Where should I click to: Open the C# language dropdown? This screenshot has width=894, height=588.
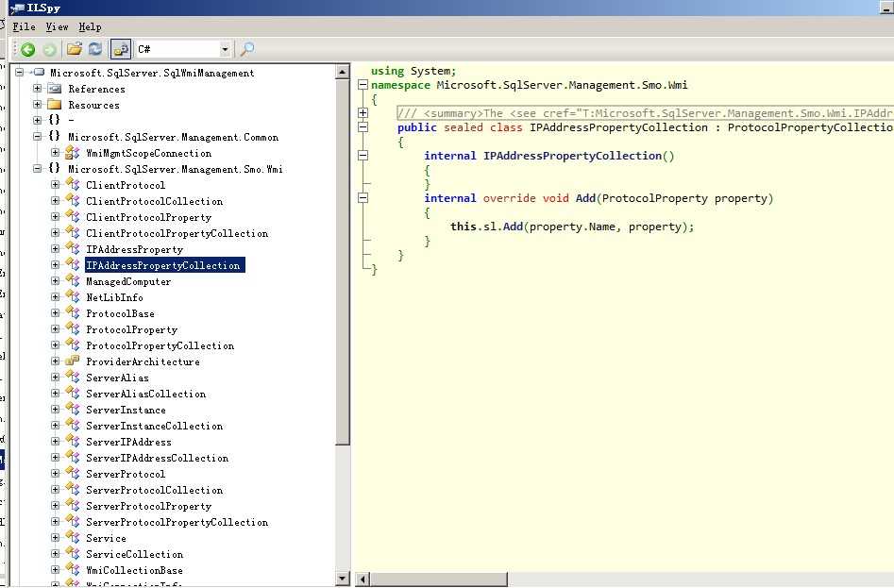225,50
